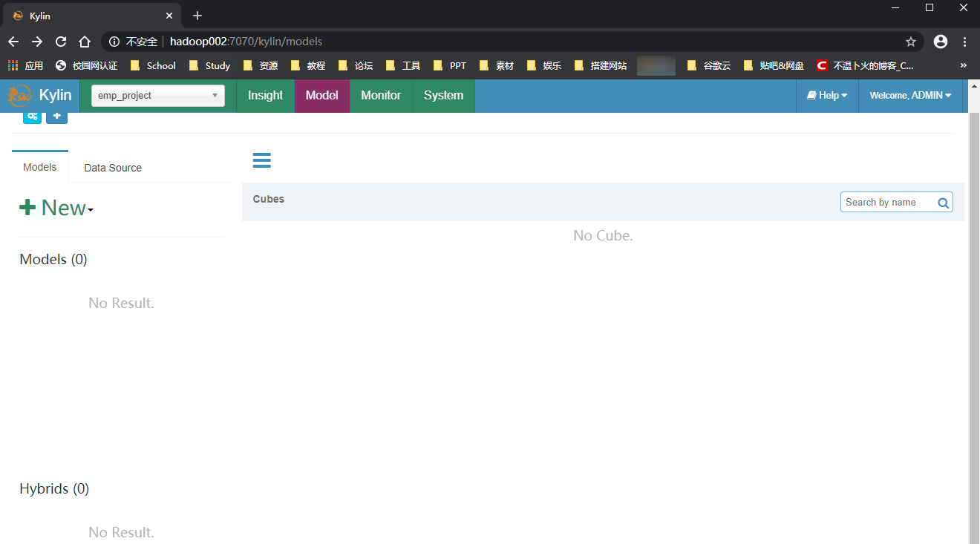Open the School bookmark folder

pyautogui.click(x=153, y=65)
